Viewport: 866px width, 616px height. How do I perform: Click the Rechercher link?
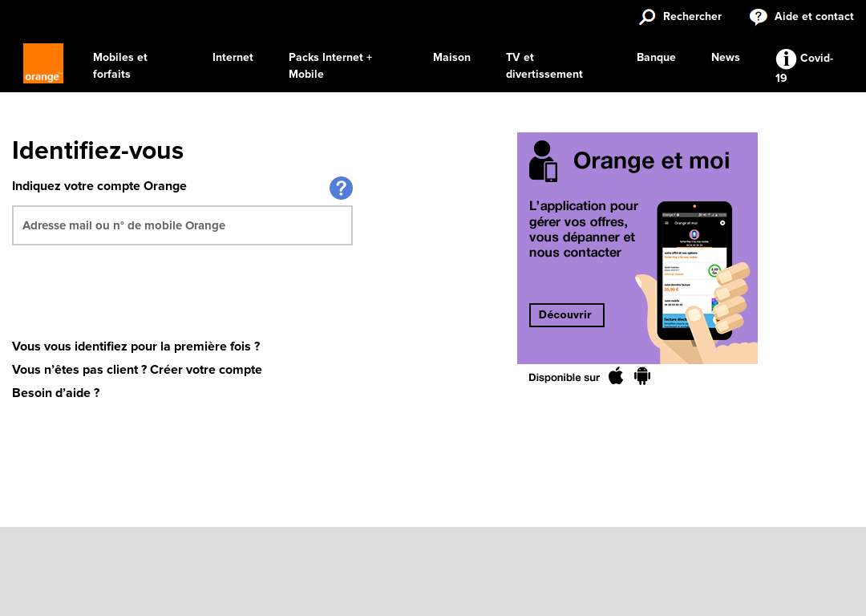click(x=692, y=17)
